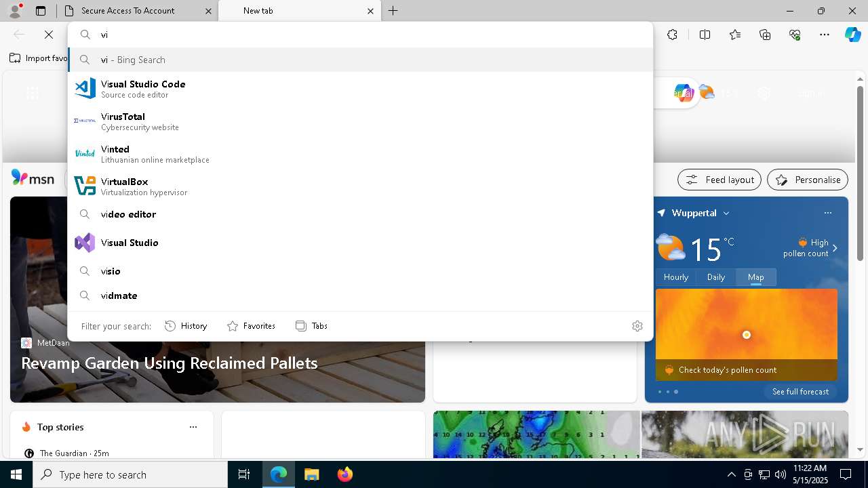Viewport: 868px width, 488px height.
Task: Open Feed layout button
Action: tap(719, 180)
